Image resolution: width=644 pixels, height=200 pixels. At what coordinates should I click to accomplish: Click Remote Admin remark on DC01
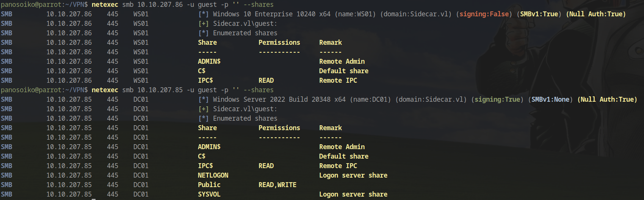[342, 147]
